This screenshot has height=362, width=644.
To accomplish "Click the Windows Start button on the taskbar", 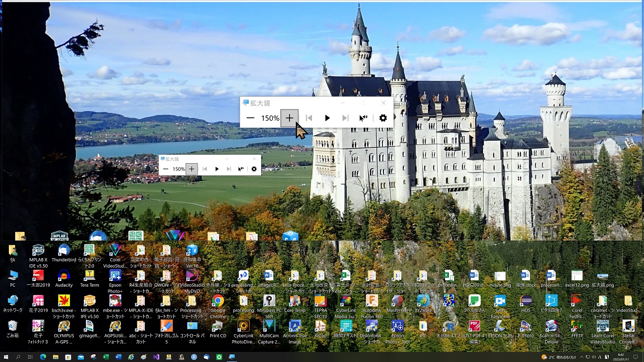I will coord(6,356).
